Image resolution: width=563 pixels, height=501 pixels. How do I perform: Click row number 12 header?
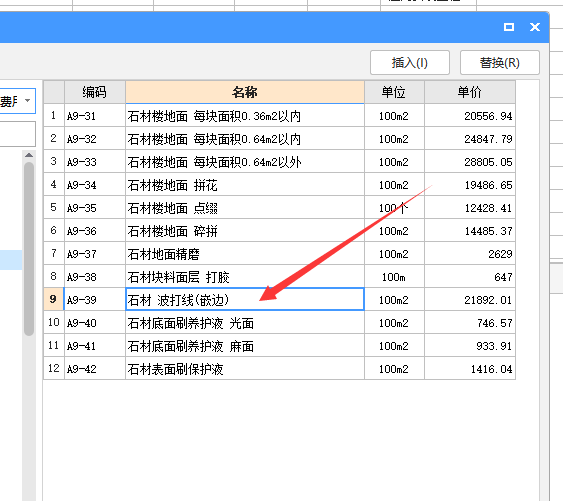coord(53,368)
